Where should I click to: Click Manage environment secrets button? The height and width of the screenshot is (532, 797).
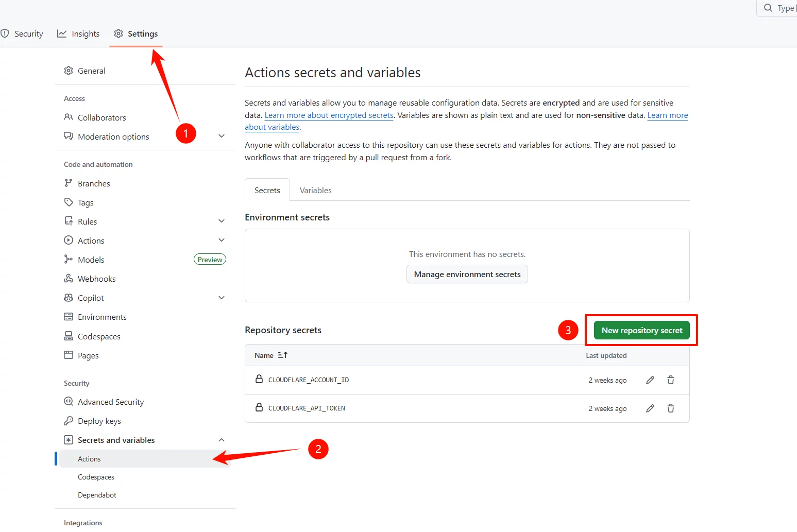tap(467, 274)
